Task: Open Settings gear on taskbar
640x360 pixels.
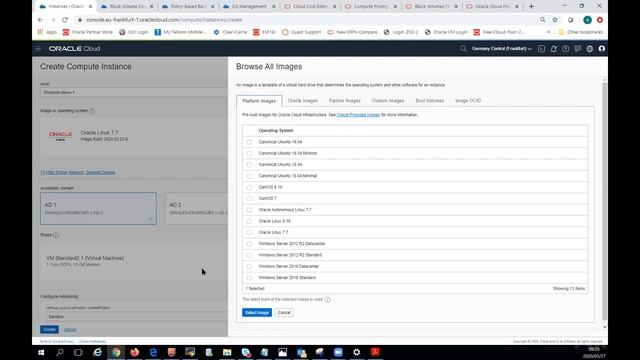Action: pyautogui.click(x=357, y=352)
